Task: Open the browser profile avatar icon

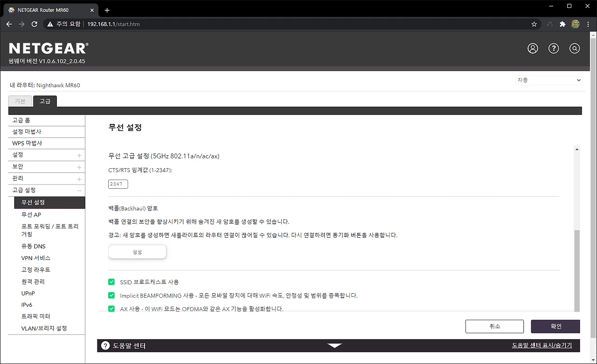Action: tap(575, 24)
